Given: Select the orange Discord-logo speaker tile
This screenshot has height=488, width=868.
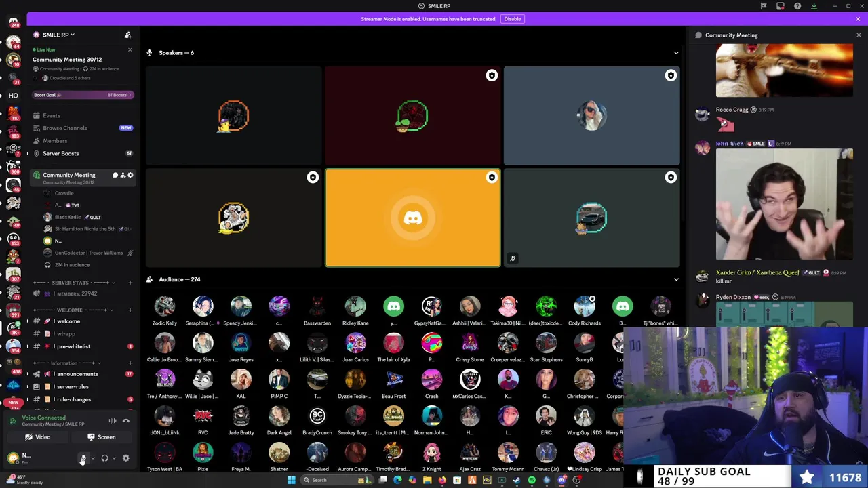Looking at the screenshot, I should pos(413,218).
